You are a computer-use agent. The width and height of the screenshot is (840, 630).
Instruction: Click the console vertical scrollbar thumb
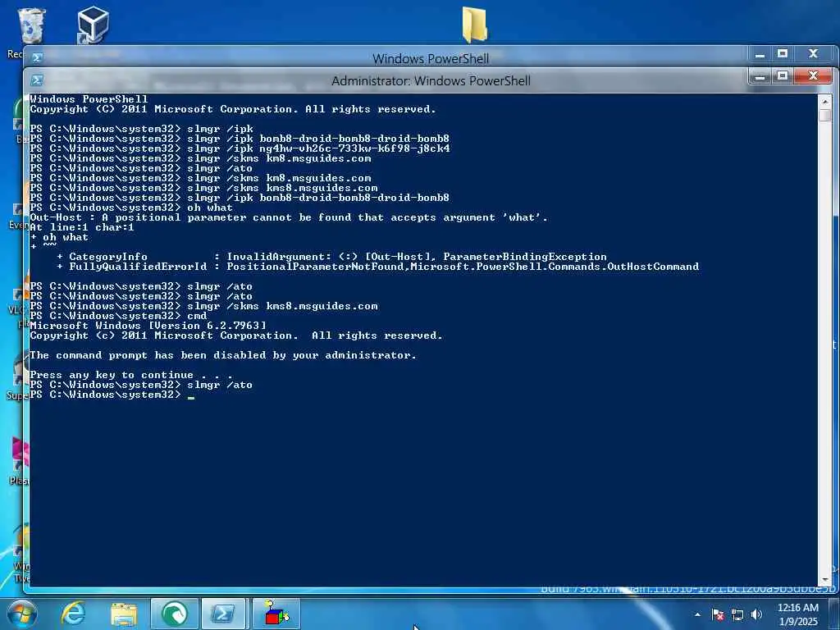[825, 115]
